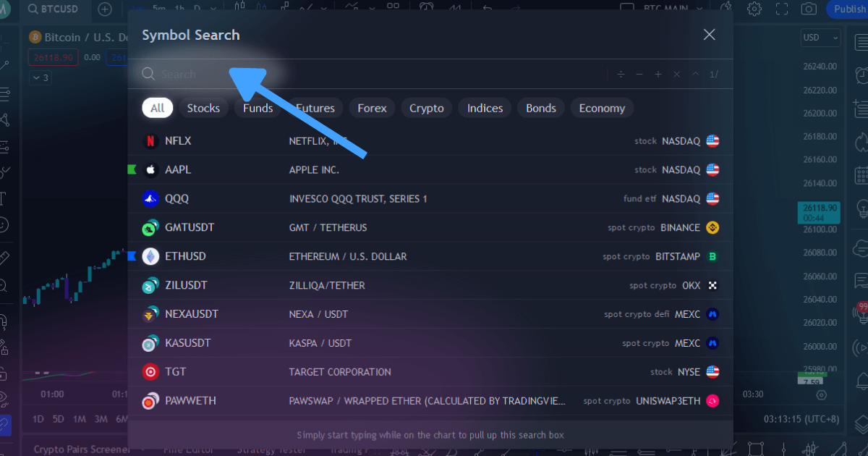Image resolution: width=868 pixels, height=456 pixels.
Task: Insert the minus operator in search bar
Action: [639, 74]
